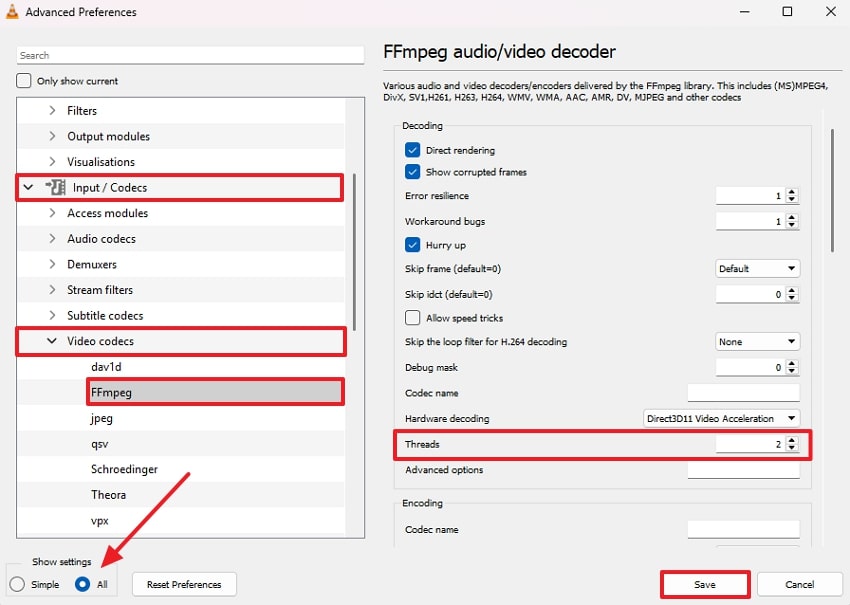Decrease the Threads value by one

click(792, 448)
